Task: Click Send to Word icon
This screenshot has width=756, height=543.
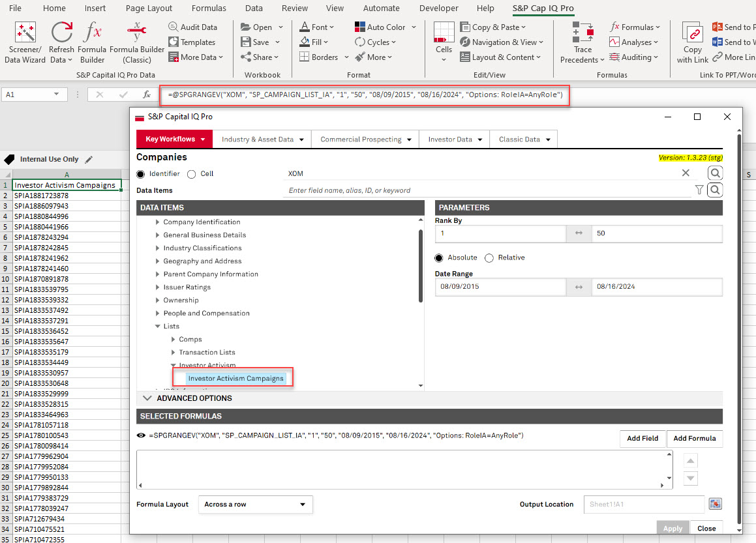Action: coord(717,42)
